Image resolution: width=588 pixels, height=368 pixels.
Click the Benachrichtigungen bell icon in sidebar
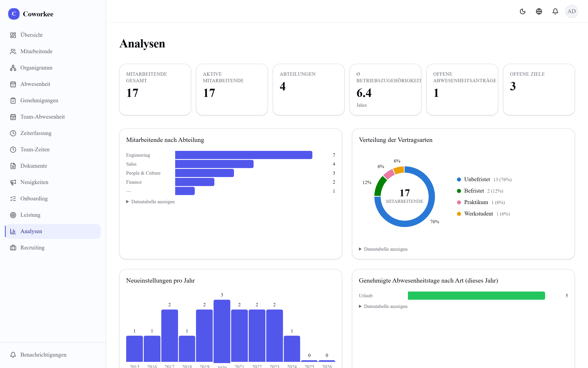13,355
